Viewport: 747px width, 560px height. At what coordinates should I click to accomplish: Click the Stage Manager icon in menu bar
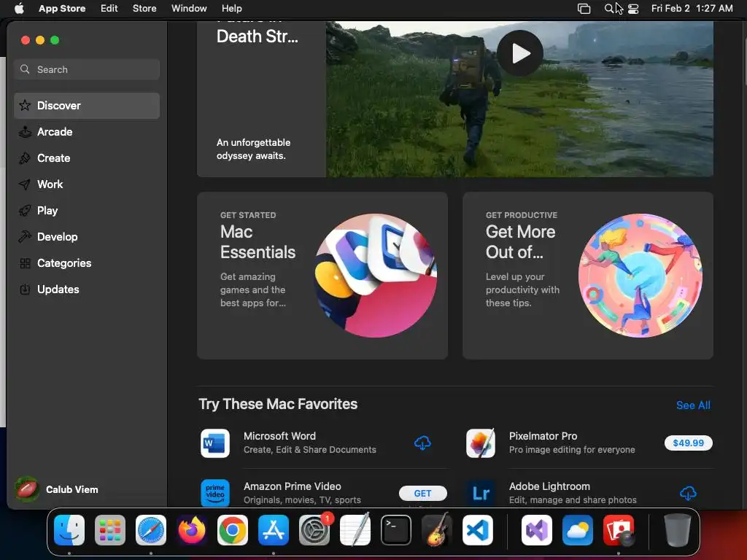[584, 9]
